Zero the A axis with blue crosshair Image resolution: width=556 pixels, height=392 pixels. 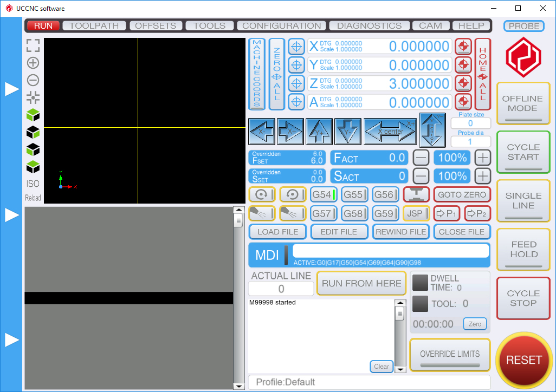(296, 102)
